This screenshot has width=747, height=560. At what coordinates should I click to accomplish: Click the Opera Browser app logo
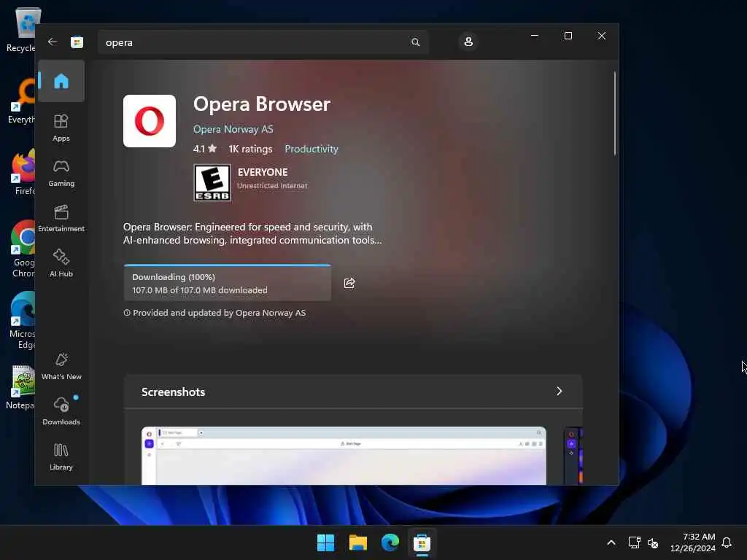150,121
